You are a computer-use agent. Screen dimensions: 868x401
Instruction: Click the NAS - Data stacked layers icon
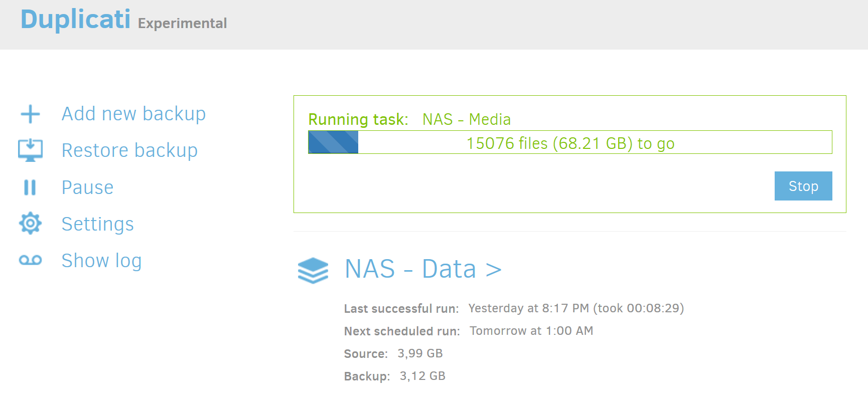click(x=313, y=270)
